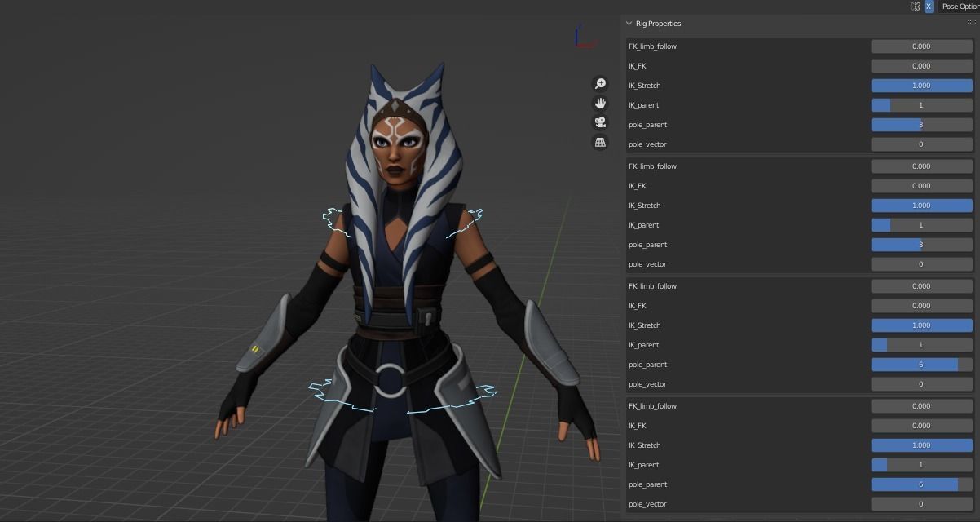Screen dimensions: 980x522
Task: Click FK_limb_follow value in the third group
Action: (921, 286)
